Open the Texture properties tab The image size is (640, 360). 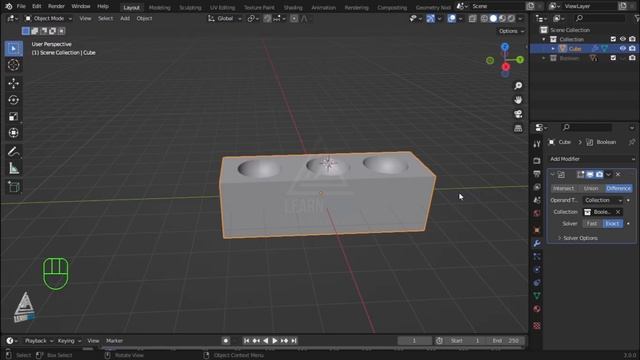(x=537, y=326)
